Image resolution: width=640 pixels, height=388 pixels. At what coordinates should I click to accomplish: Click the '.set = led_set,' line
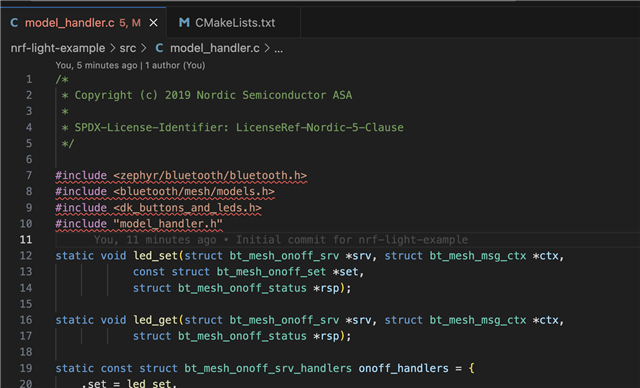pyautogui.click(x=129, y=384)
